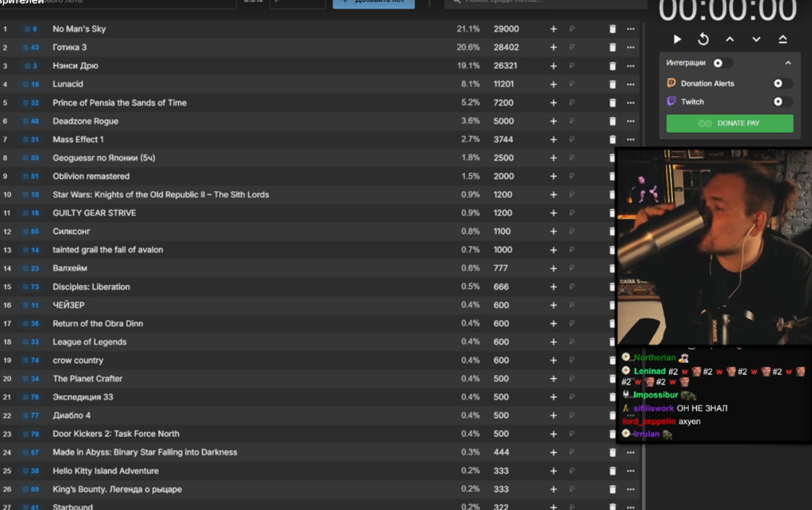The height and width of the screenshot is (510, 812).
Task: Click Door Kickers 2: Task Force North name
Action: [x=116, y=434]
